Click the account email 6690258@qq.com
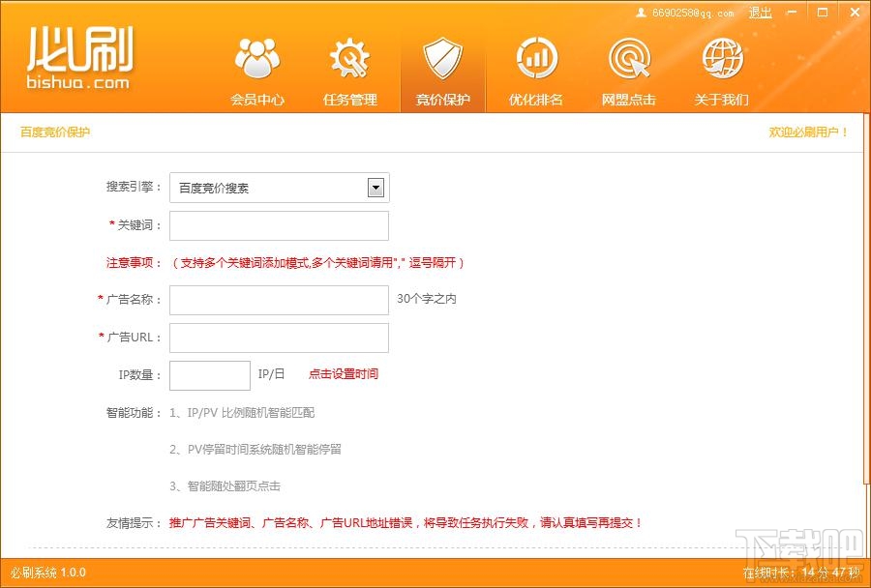This screenshot has height=588, width=871. tap(693, 13)
